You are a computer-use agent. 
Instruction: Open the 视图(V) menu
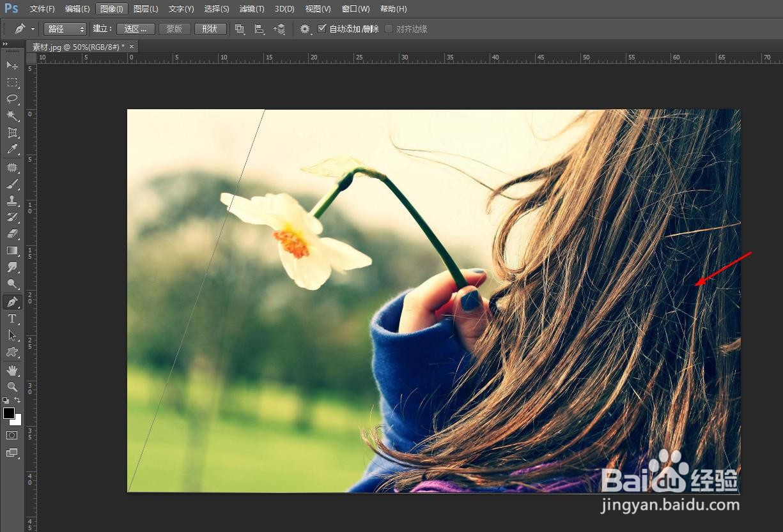[x=318, y=9]
